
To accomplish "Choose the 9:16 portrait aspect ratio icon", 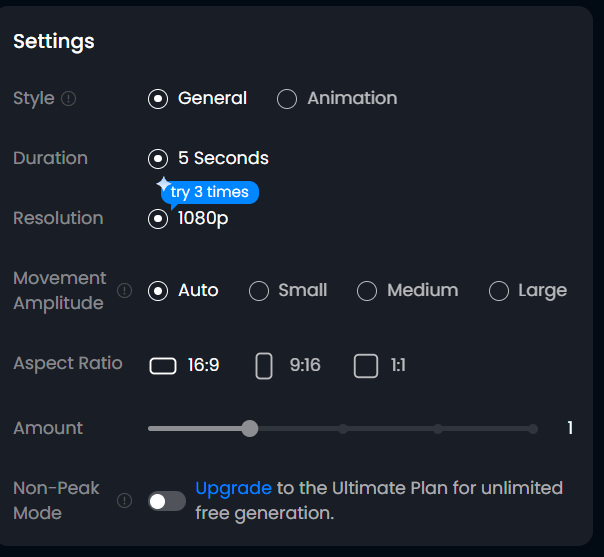I will pyautogui.click(x=264, y=366).
